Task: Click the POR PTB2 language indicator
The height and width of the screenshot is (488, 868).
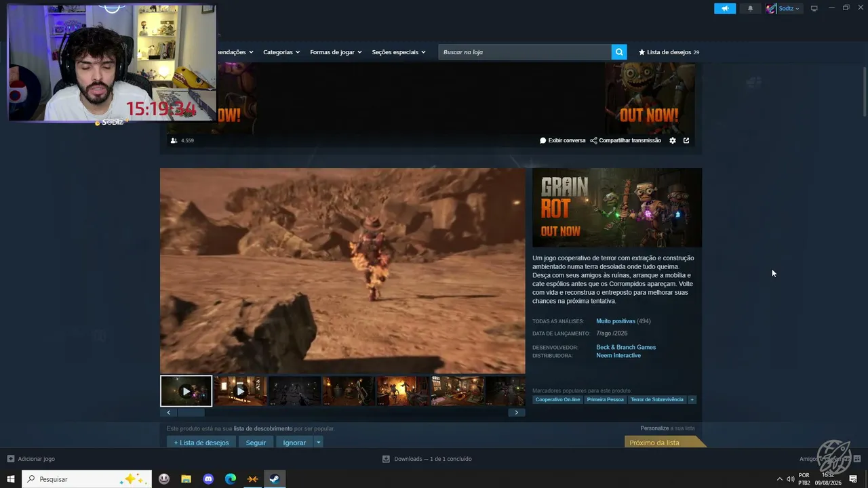Action: (x=804, y=479)
